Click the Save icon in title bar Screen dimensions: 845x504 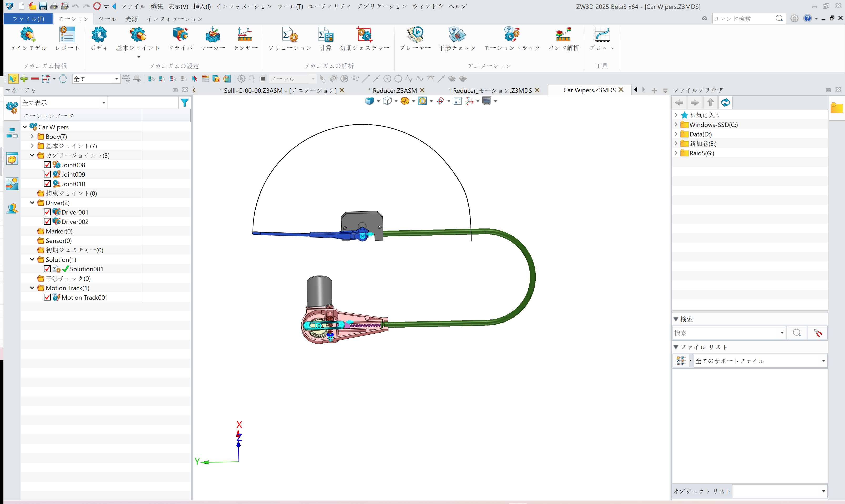click(x=43, y=6)
